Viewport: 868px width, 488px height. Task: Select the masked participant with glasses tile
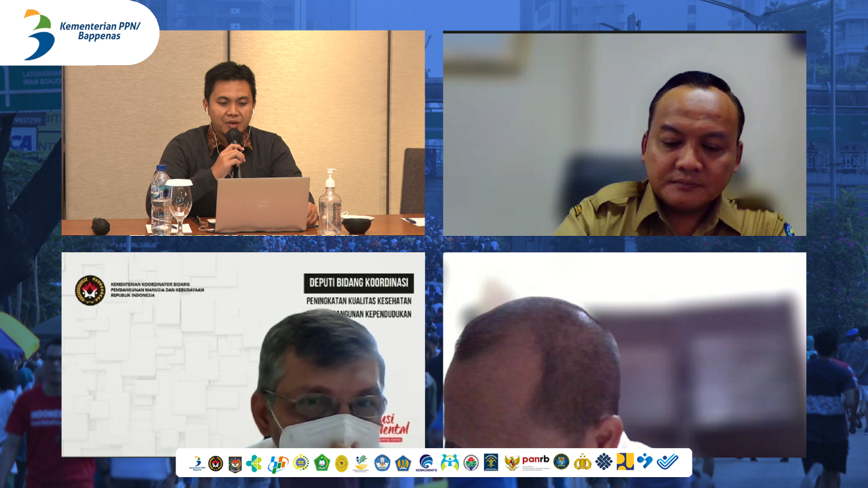click(x=243, y=354)
